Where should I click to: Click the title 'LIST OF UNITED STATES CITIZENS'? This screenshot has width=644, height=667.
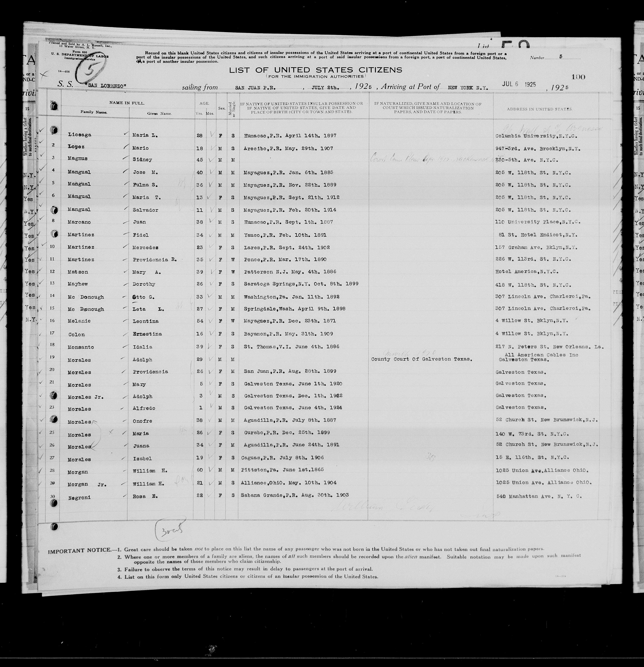(316, 70)
